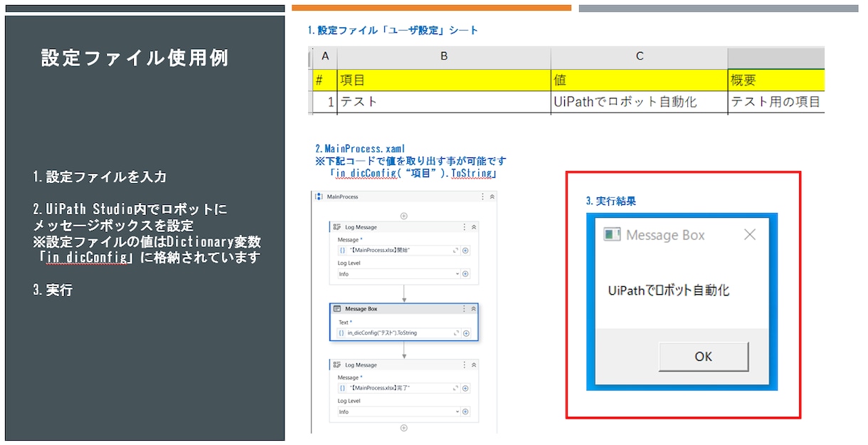Open the MainProcess three-dot options menu
The width and height of the screenshot is (868, 445).
[x=483, y=197]
